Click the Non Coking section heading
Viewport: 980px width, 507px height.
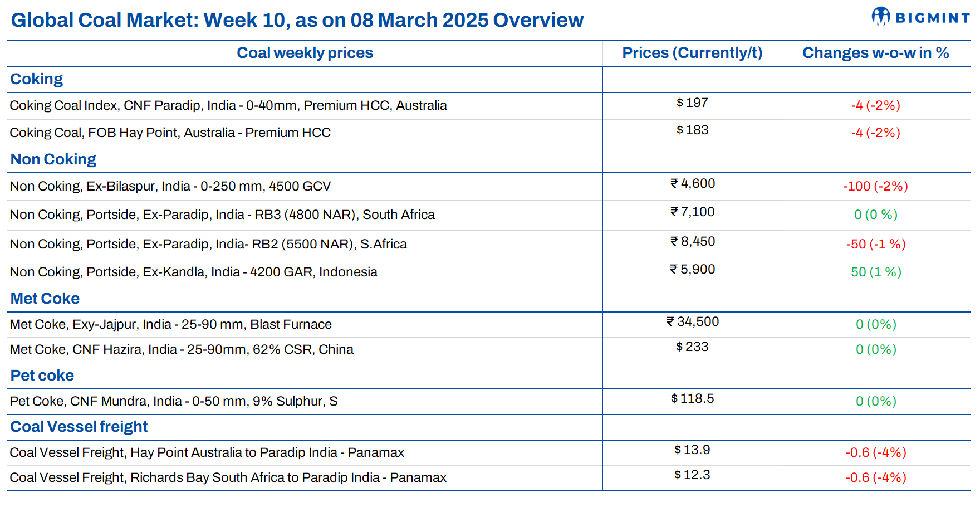(53, 159)
